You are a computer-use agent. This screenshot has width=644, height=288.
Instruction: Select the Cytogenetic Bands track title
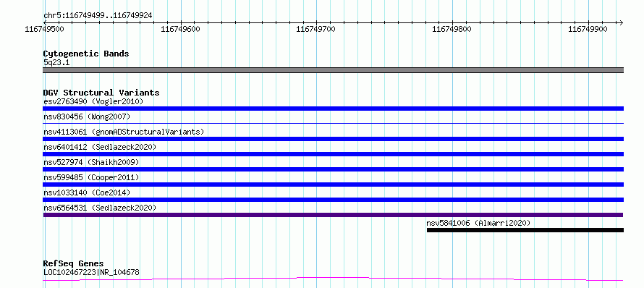[86, 54]
